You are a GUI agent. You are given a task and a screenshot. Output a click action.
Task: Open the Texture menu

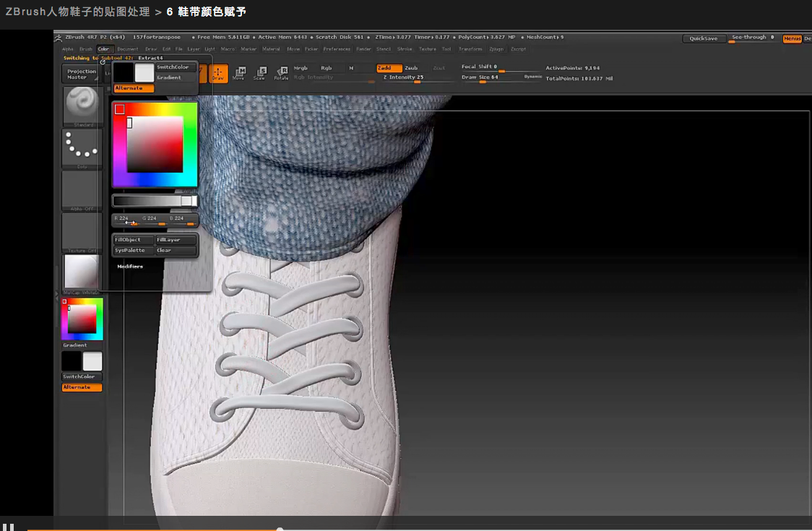point(427,49)
